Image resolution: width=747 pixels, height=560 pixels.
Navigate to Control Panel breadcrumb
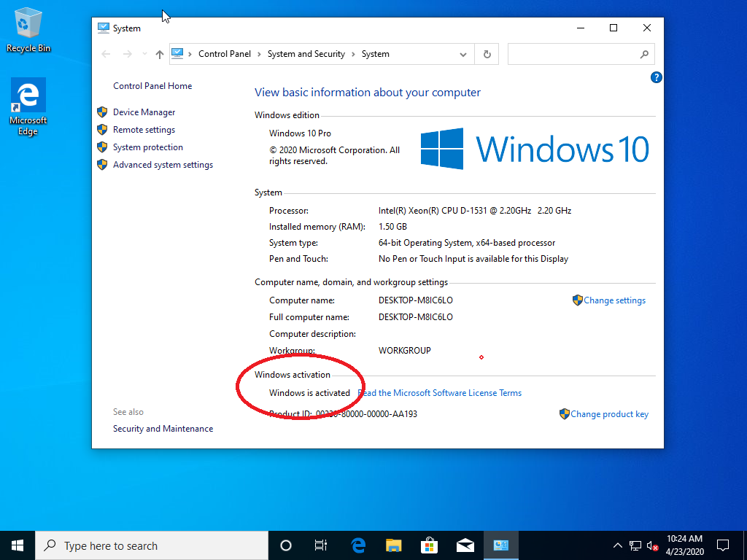225,54
